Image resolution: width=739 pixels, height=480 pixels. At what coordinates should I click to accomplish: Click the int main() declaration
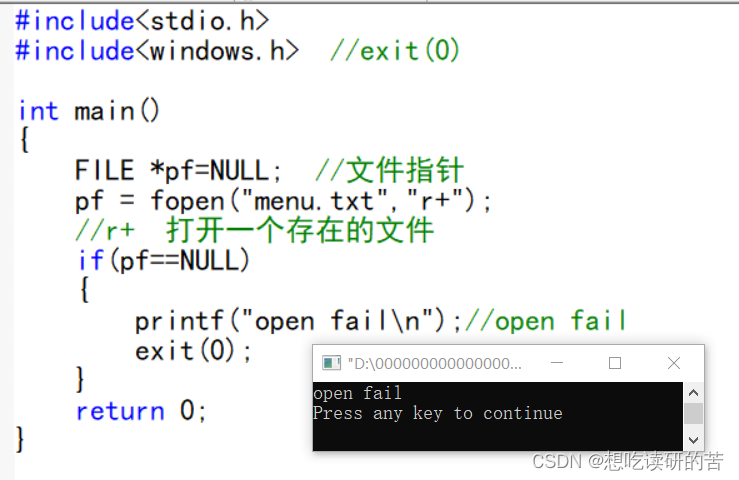pos(89,111)
